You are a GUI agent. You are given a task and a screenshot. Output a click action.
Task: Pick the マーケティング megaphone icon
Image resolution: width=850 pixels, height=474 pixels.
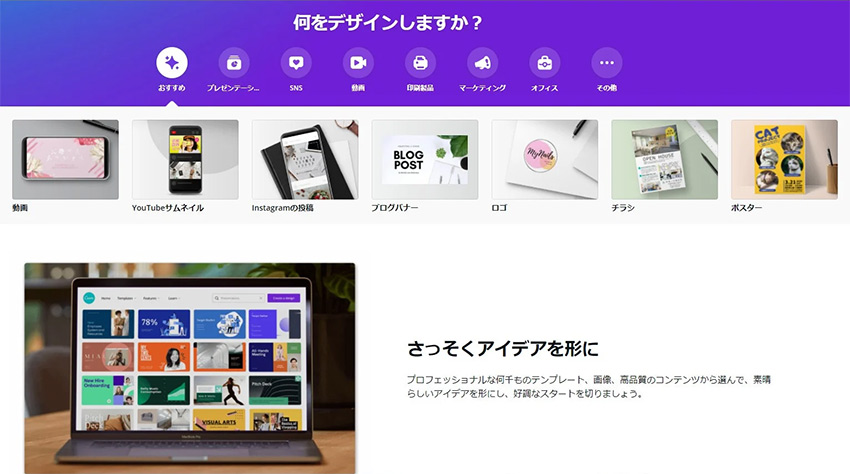tap(482, 63)
